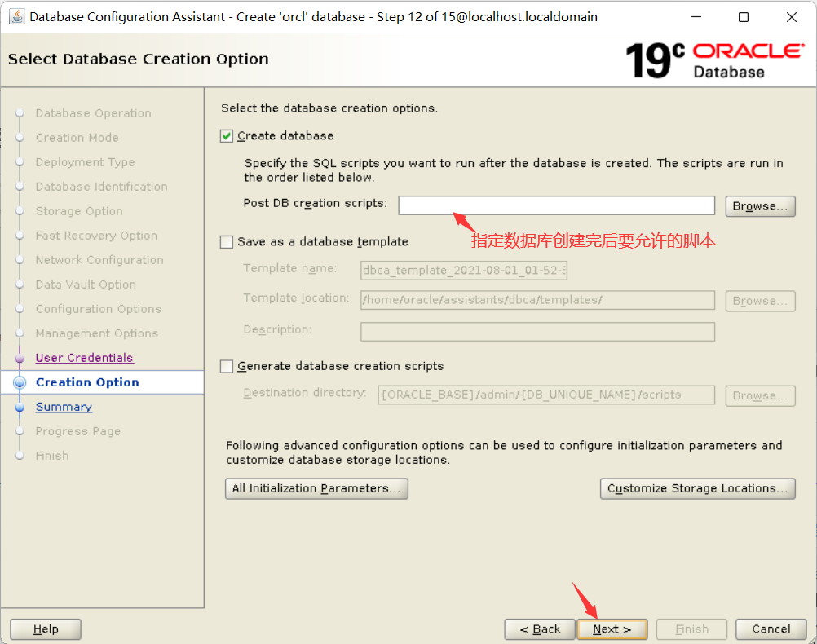The image size is (817, 644).
Task: Click the disabled Finish button
Action: click(x=691, y=629)
